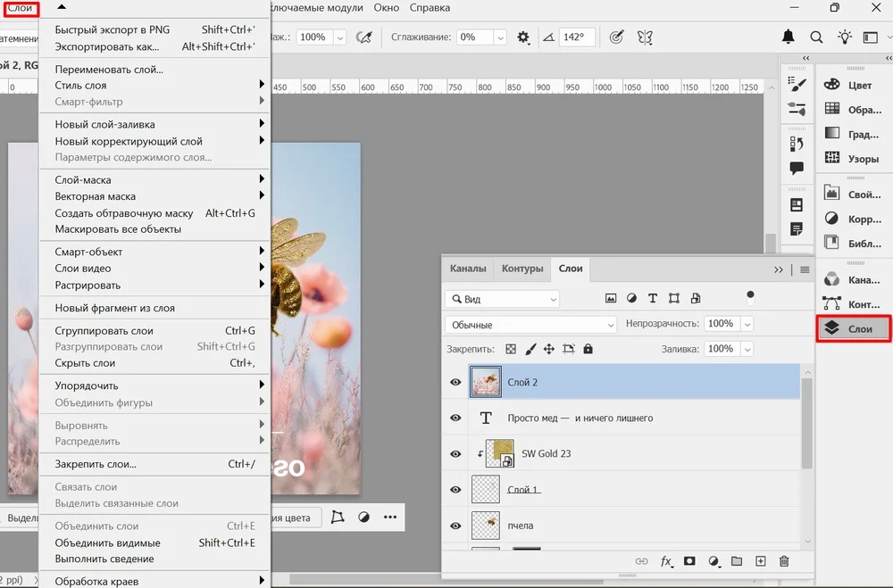
Task: Click the search magnifier in top bar
Action: pyautogui.click(x=816, y=37)
